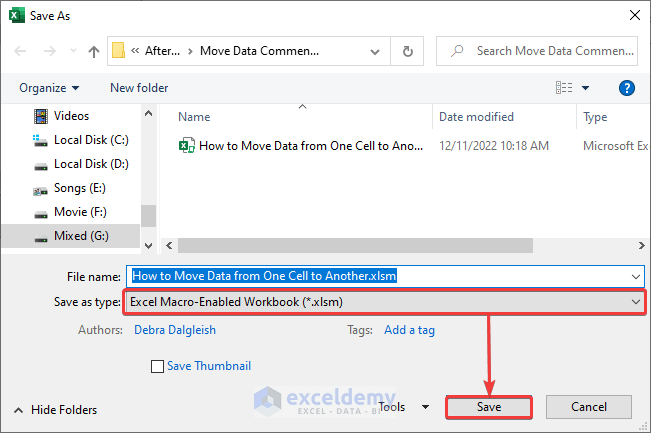Viewport: 651px width, 433px height.
Task: Click the Excel file icon in list
Action: 186,145
